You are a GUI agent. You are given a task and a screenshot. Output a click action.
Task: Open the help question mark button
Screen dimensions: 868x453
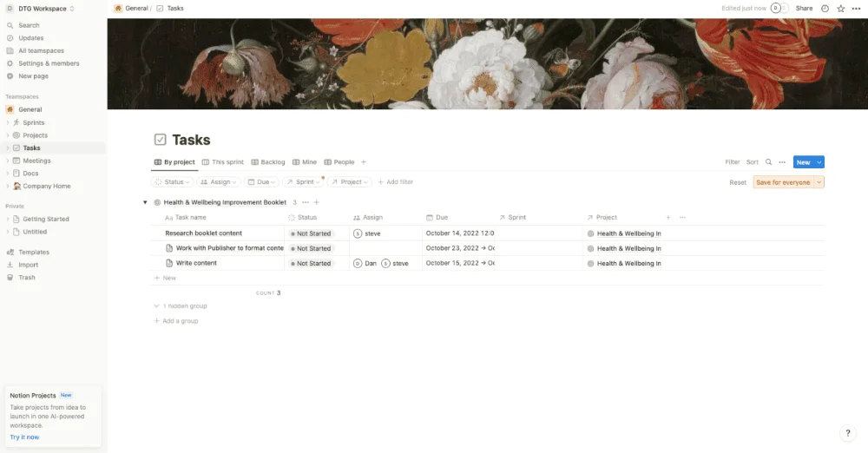847,433
